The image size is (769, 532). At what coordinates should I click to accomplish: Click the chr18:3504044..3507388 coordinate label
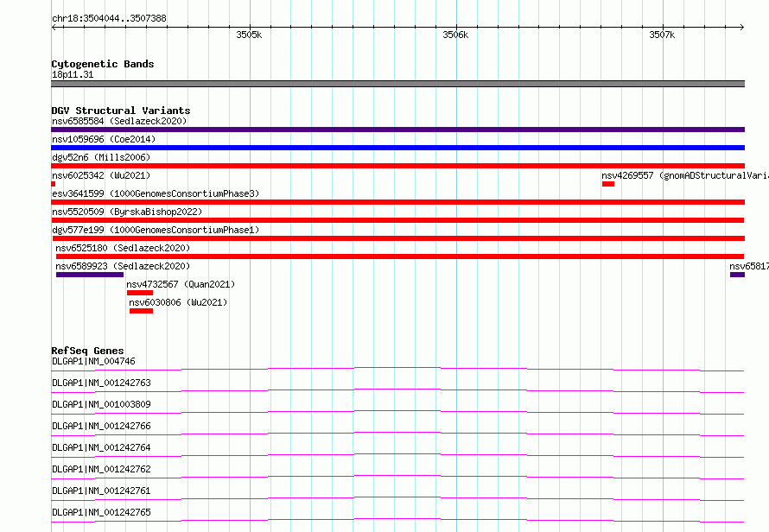click(x=109, y=18)
